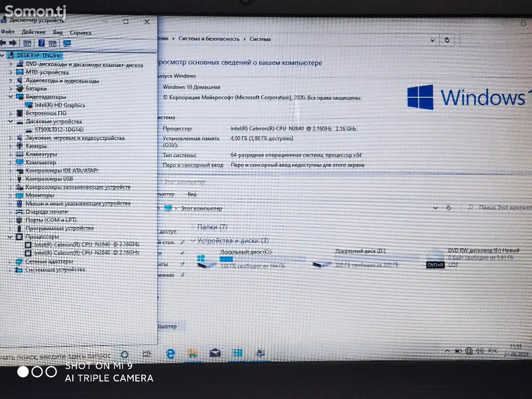Open the Mail app from taskbar
The width and height of the screenshot is (532, 399).
pyautogui.click(x=215, y=353)
